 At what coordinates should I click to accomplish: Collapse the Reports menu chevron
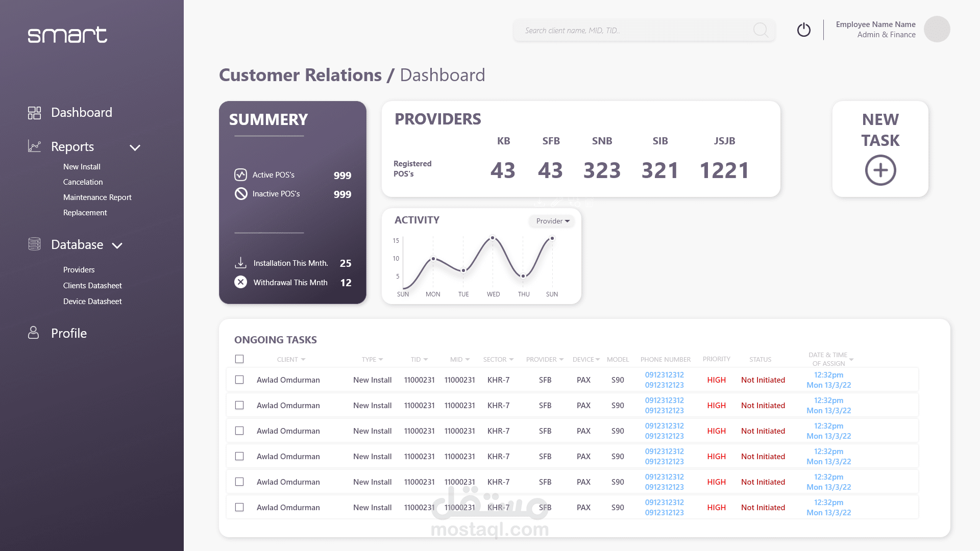coord(135,148)
